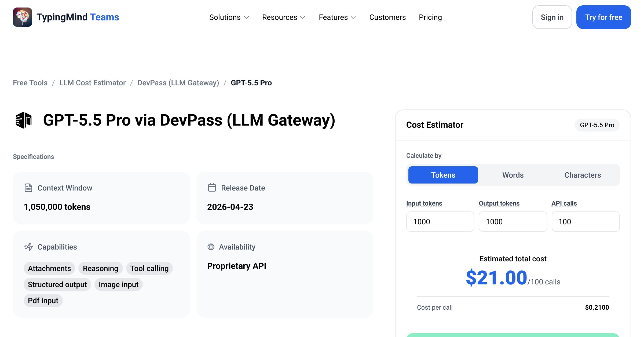Click the Output tokens field
The image size is (644, 337).
point(513,222)
